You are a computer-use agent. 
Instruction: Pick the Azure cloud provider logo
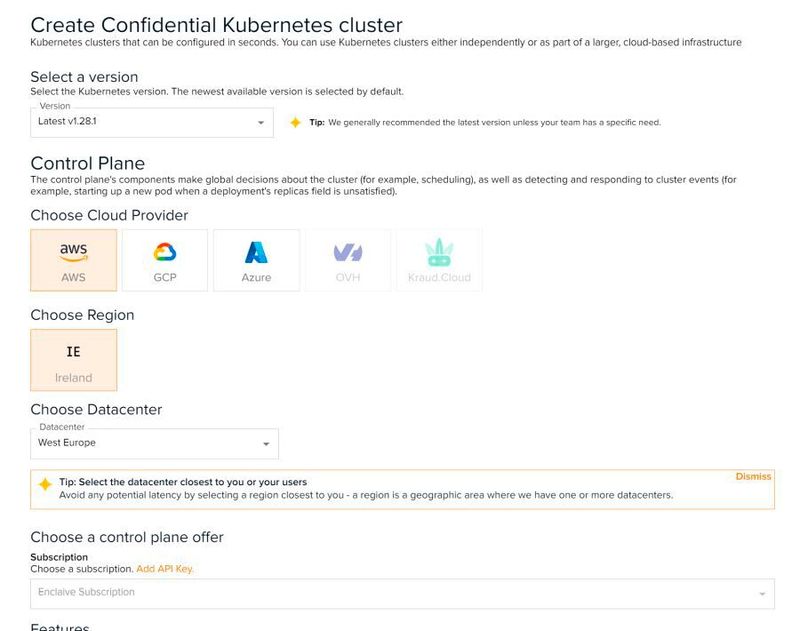256,251
